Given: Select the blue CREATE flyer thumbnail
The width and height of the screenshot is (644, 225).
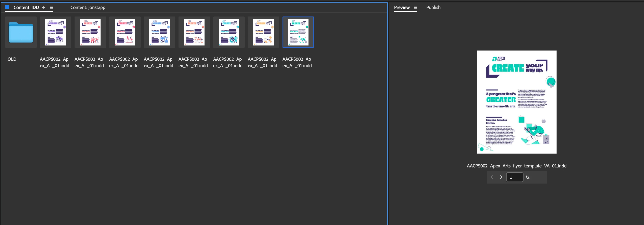Looking at the screenshot, I should (x=160, y=32).
